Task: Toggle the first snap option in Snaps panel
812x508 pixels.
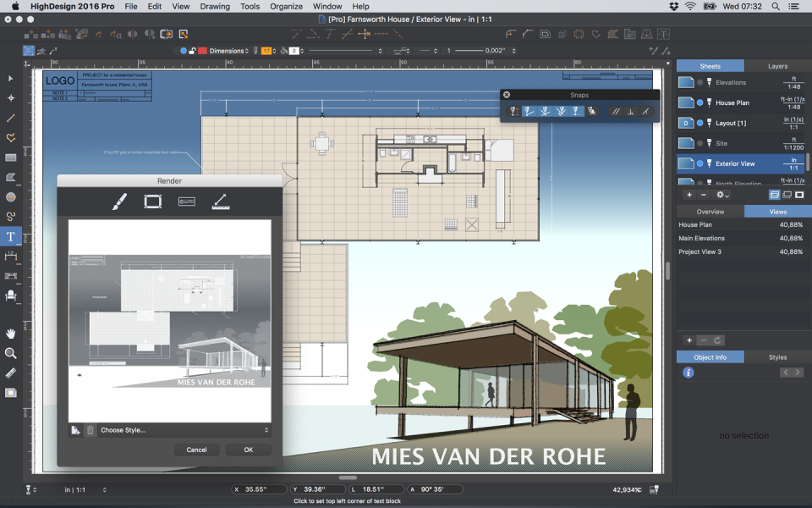Action: [513, 112]
